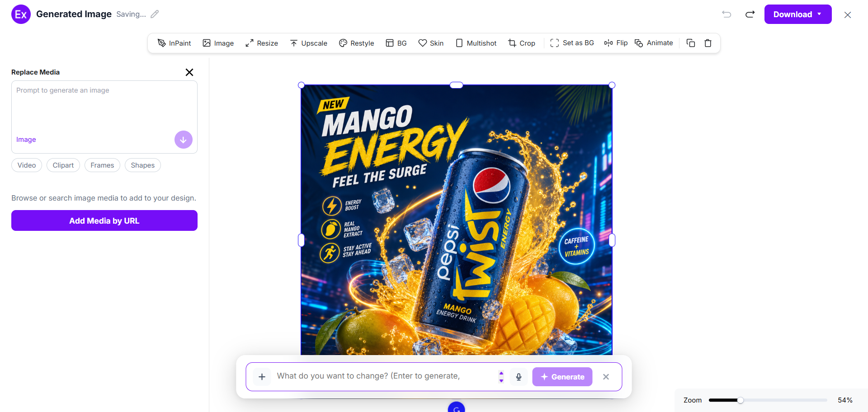This screenshot has height=412, width=868.
Task: Click the 54% zoom value
Action: 845,400
